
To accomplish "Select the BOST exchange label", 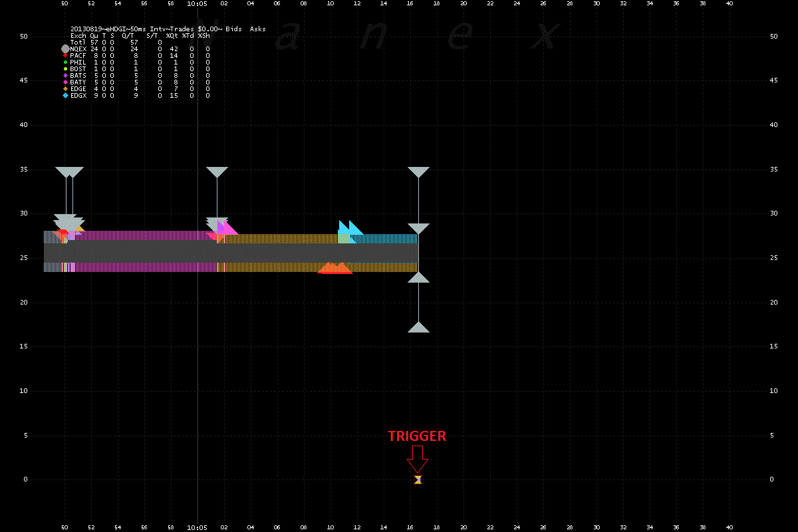I will tap(78, 68).
